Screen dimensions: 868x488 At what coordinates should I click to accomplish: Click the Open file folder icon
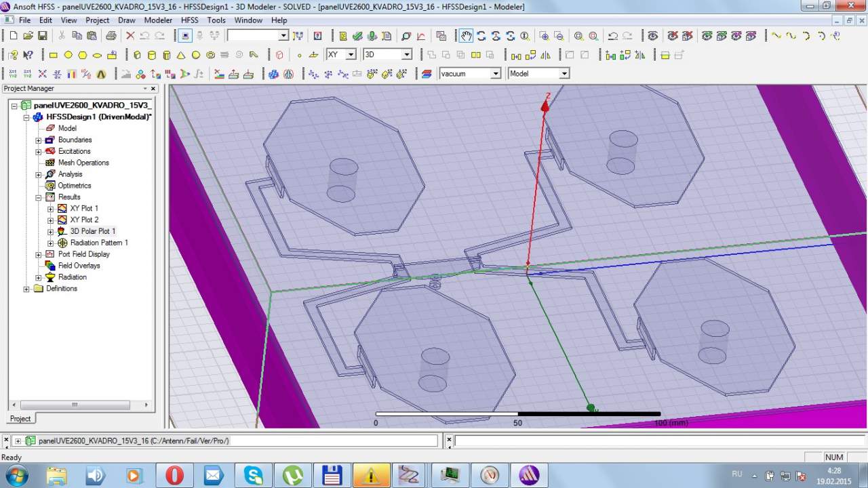point(28,36)
